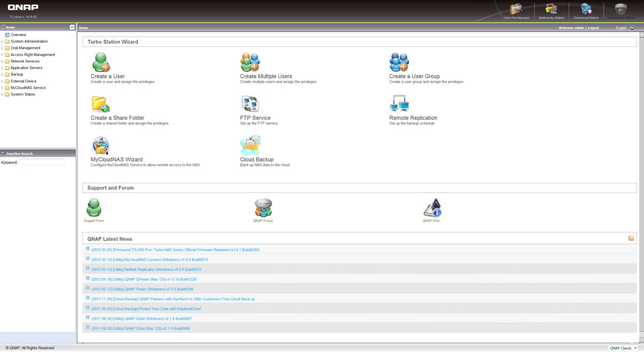The height and width of the screenshot is (352, 644).
Task: Expand System Administration tree node
Action: (x=2, y=41)
